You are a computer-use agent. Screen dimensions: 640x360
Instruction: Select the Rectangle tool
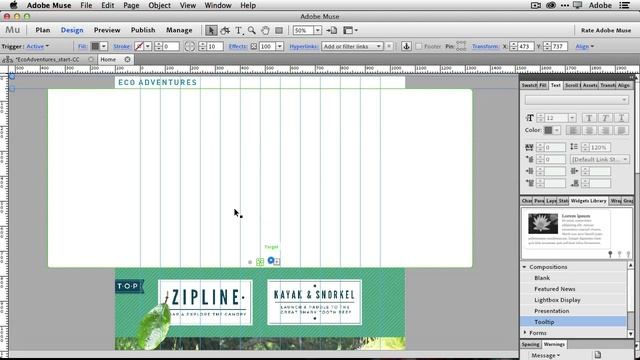point(279,31)
